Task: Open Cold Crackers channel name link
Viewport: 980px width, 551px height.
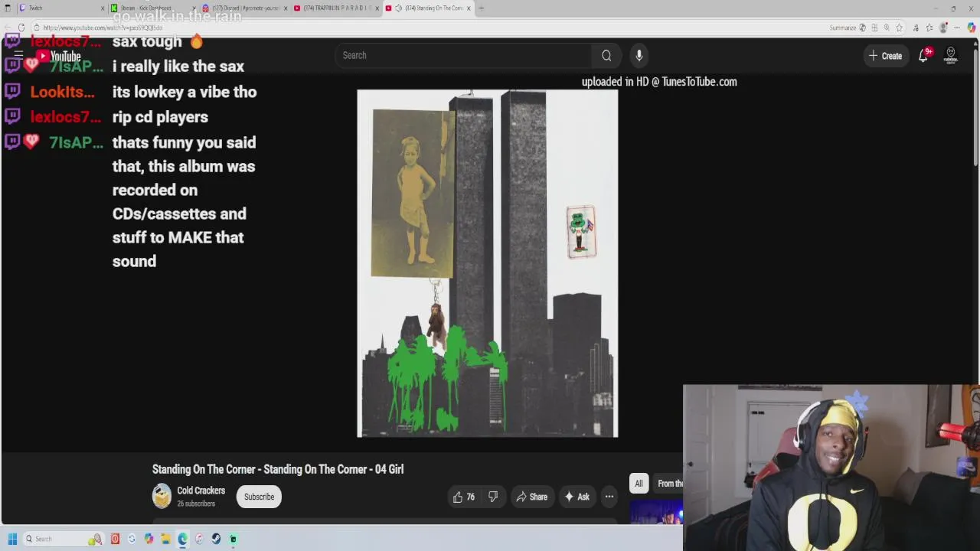Action: [201, 491]
